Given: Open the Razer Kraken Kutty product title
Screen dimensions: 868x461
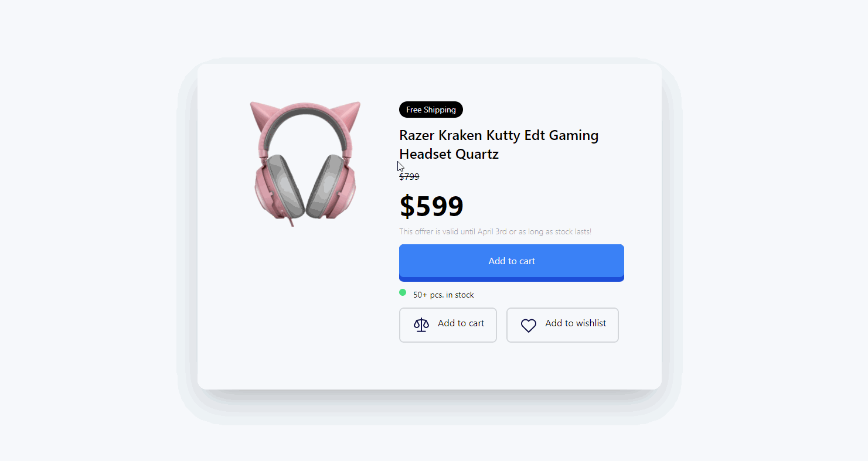Looking at the screenshot, I should click(x=499, y=145).
